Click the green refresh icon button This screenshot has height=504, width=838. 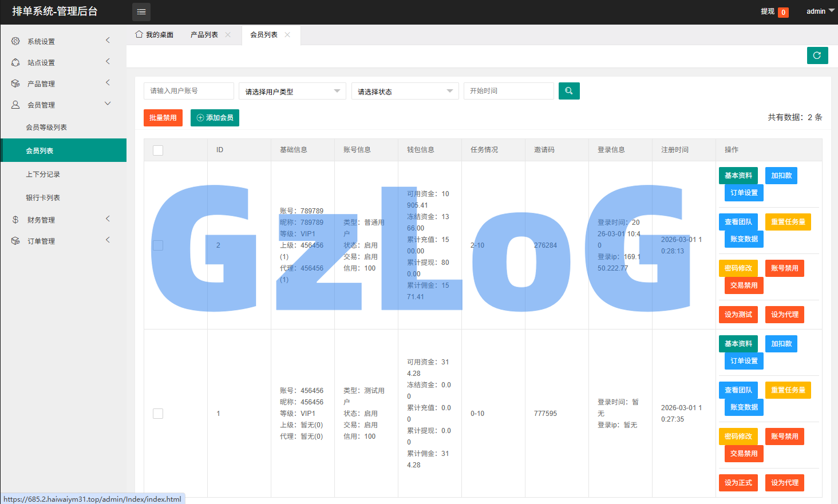pos(817,55)
